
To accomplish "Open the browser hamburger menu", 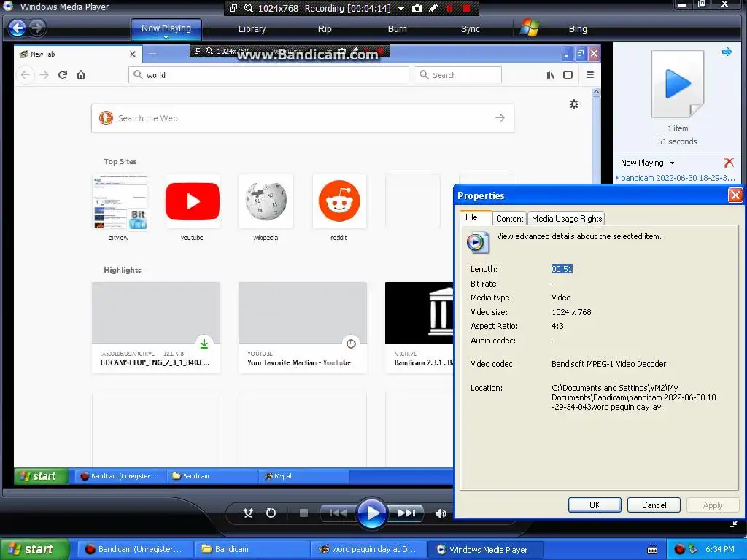I will point(589,75).
